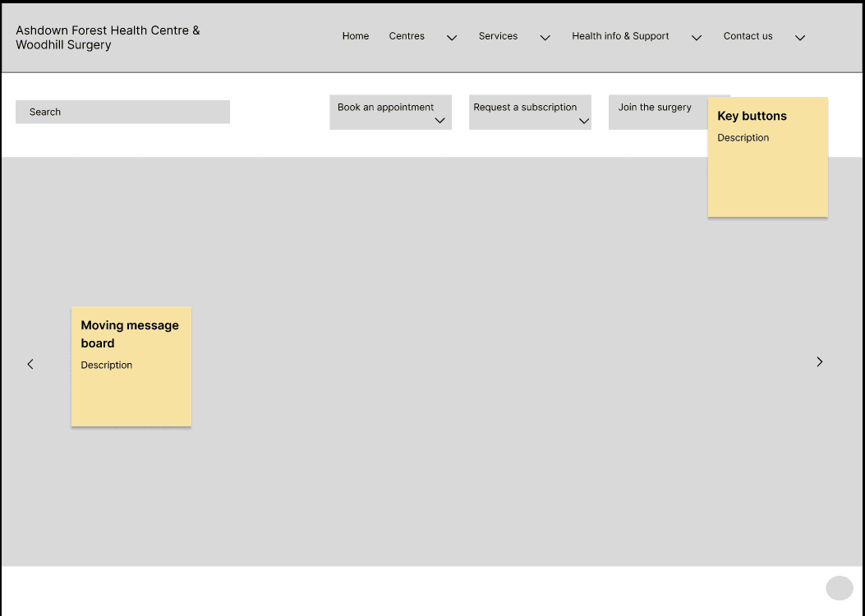Click the next slide arrow on carousel
This screenshot has width=865, height=616.
pos(820,361)
